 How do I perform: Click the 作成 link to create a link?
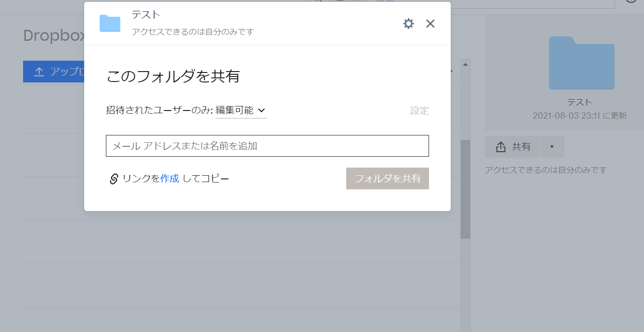point(170,178)
